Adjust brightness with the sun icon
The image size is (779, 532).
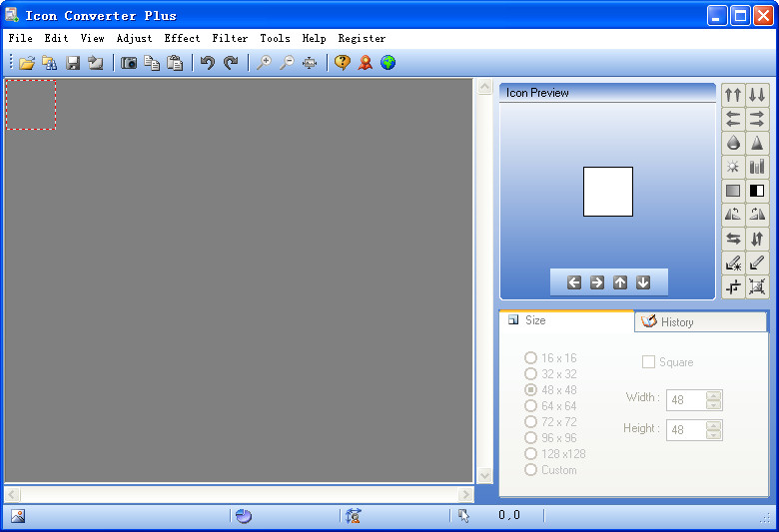[x=733, y=167]
